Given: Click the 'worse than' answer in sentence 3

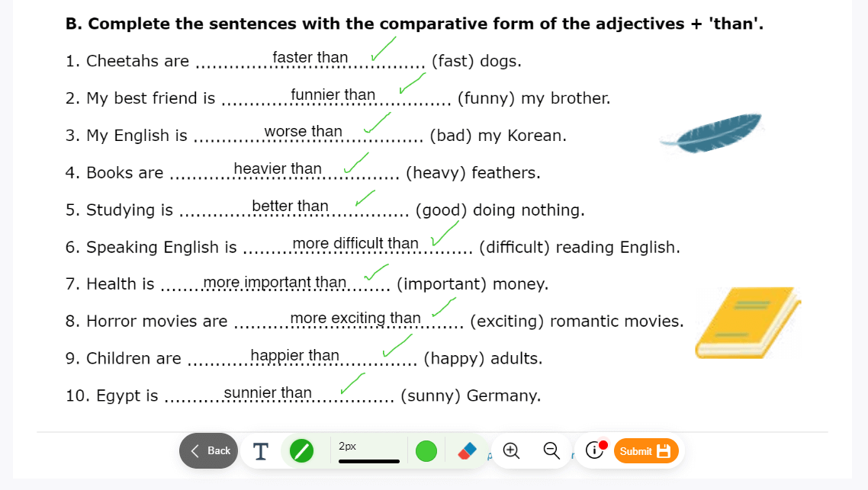Looking at the screenshot, I should (x=303, y=132).
